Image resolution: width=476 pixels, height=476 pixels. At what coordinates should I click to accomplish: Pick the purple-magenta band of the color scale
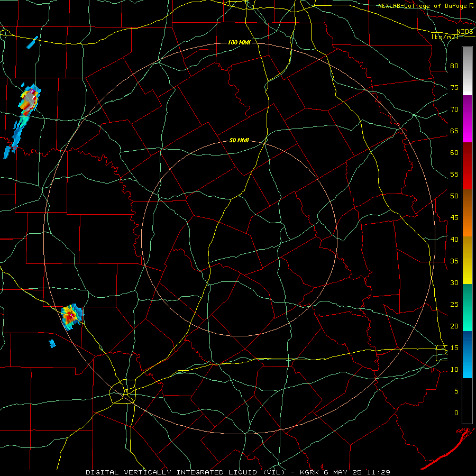click(467, 118)
